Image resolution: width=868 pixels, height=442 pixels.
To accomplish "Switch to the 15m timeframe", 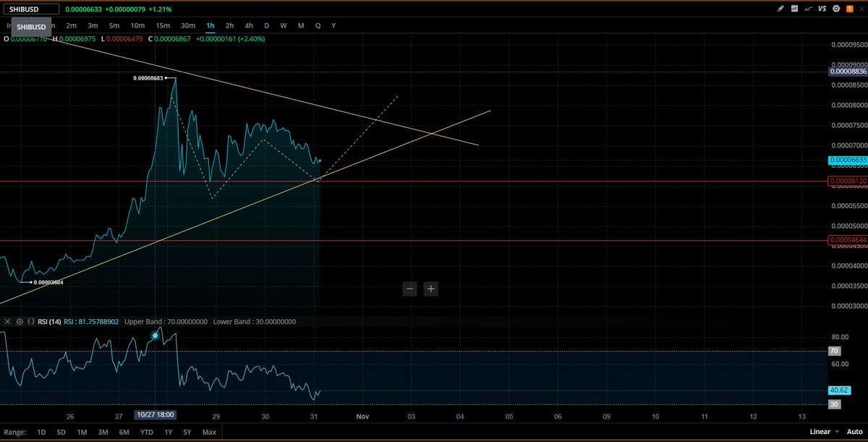I will click(x=163, y=25).
